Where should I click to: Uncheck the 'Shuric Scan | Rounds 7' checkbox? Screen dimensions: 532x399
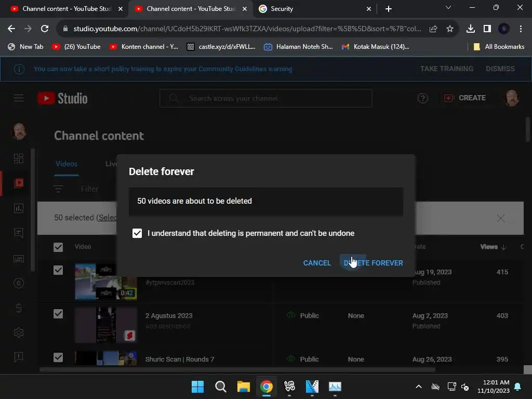point(58,357)
